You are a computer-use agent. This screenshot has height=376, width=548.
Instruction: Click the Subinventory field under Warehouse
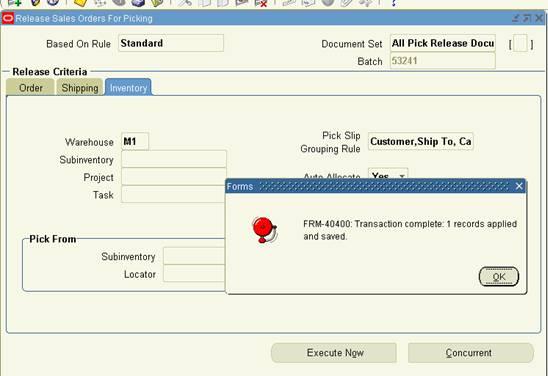click(174, 159)
